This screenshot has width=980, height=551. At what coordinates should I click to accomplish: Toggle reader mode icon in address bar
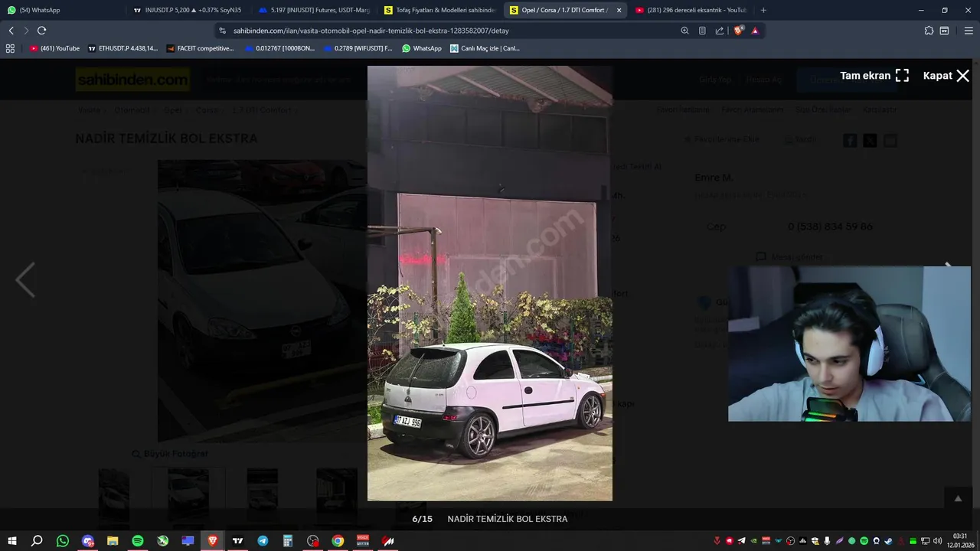click(x=702, y=31)
